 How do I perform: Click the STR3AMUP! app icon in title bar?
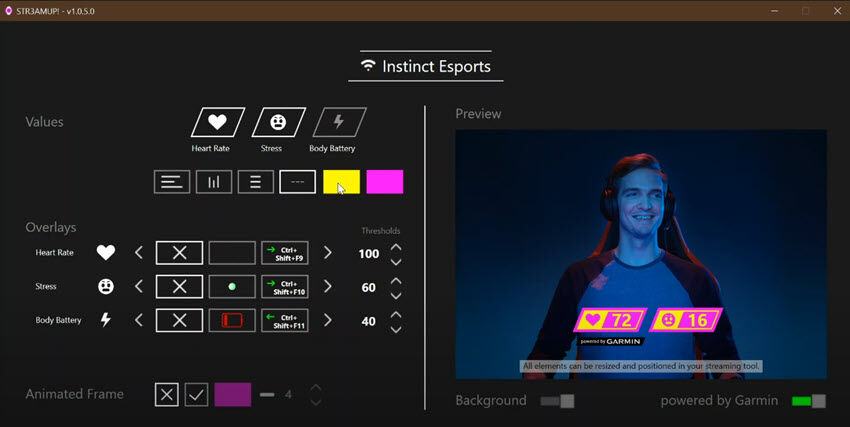coord(8,11)
